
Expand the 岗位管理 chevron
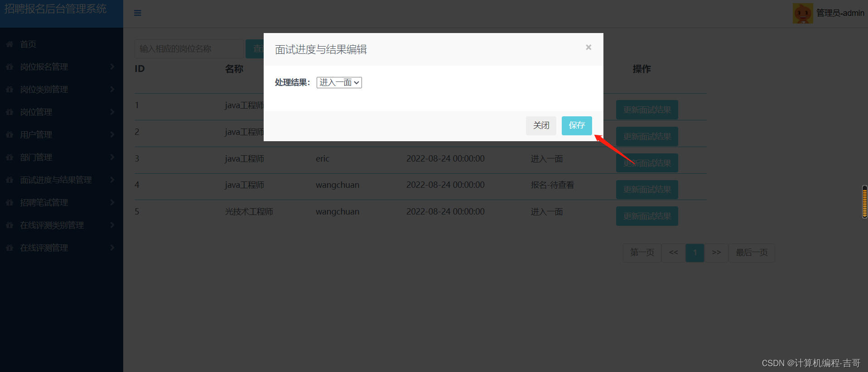coord(112,112)
